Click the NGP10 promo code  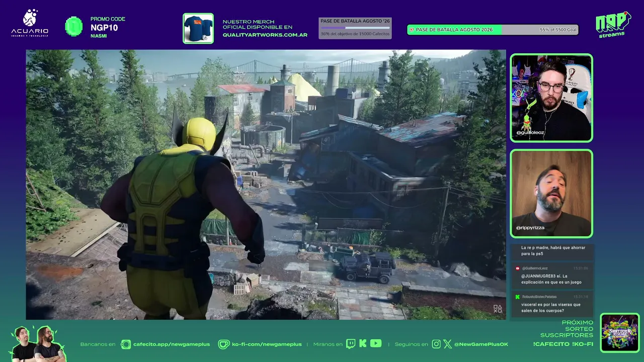[104, 28]
